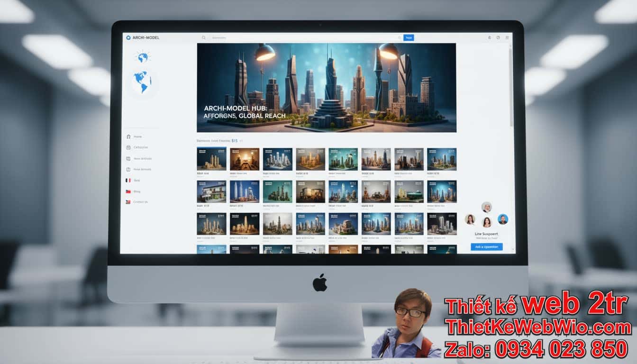Collapse the Live Support chat widget
The width and height of the screenshot is (637, 364).
coord(513,248)
